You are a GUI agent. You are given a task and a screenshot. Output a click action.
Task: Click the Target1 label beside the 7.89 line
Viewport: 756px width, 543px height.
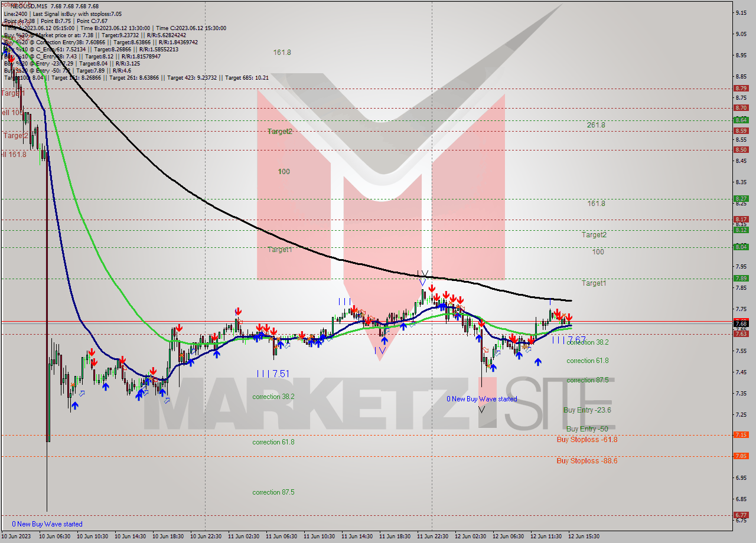[x=594, y=283]
